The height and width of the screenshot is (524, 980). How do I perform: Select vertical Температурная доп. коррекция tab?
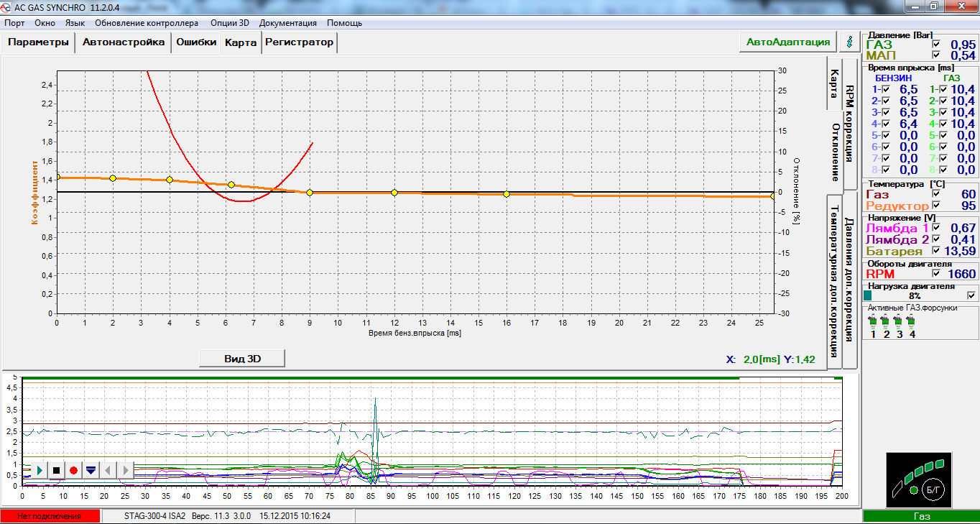click(x=835, y=282)
